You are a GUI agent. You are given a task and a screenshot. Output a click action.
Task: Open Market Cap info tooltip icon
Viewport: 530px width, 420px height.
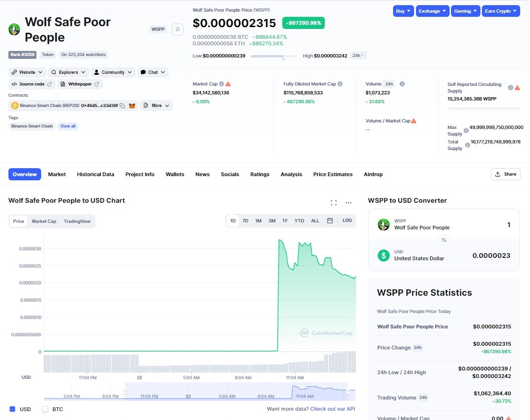[x=222, y=84]
